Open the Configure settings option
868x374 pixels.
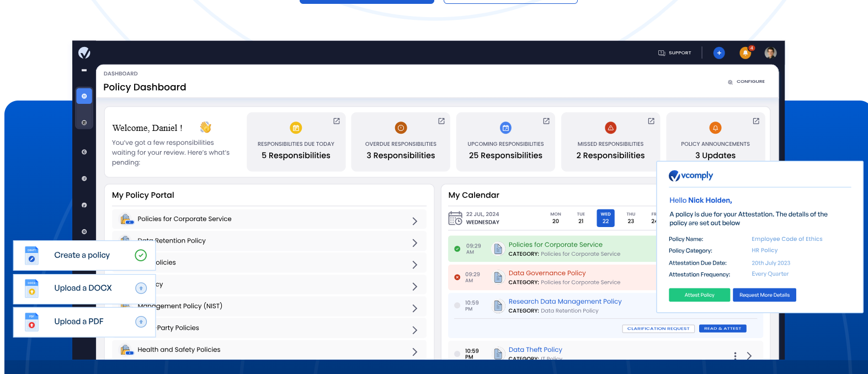(746, 82)
